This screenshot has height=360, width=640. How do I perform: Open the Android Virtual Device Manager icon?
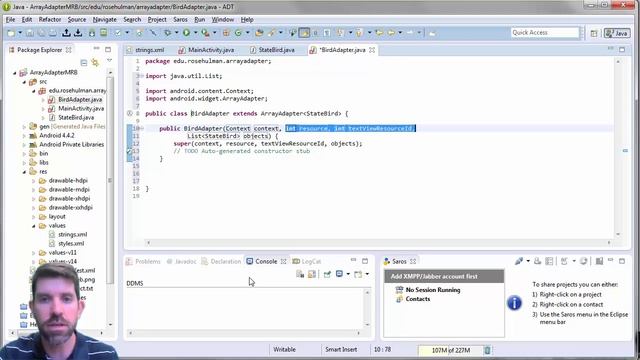point(104,33)
